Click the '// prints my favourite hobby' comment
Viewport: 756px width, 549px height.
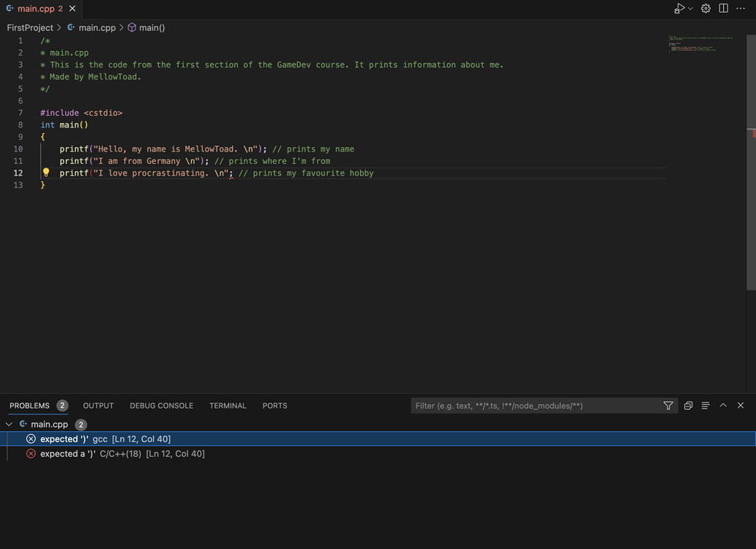pyautogui.click(x=306, y=173)
